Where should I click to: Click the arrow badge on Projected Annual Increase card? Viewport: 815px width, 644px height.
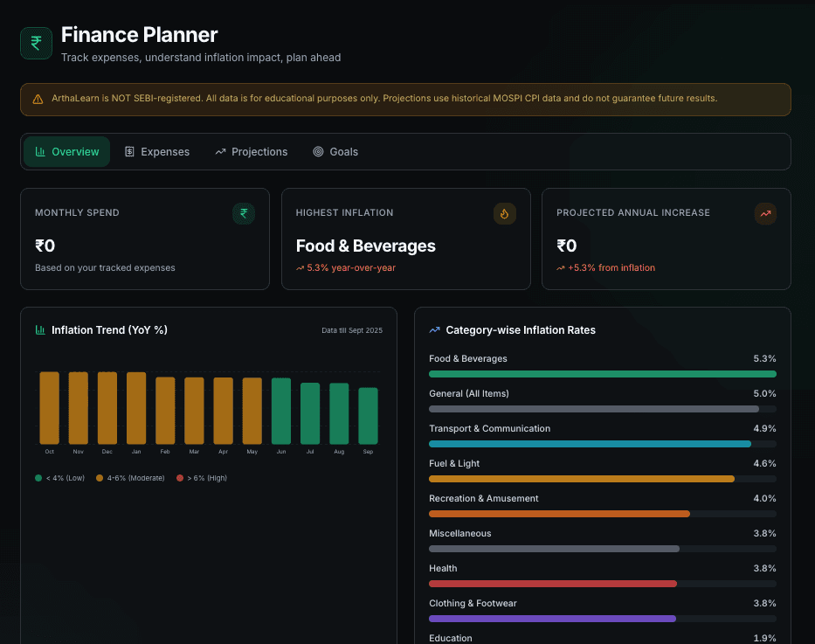pyautogui.click(x=765, y=213)
